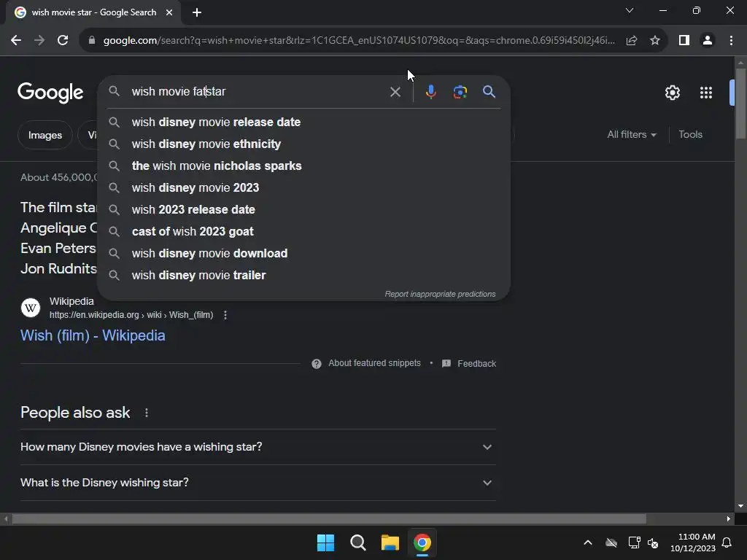Viewport: 747px width, 560px height.
Task: Clear the search box text
Action: coord(395,92)
